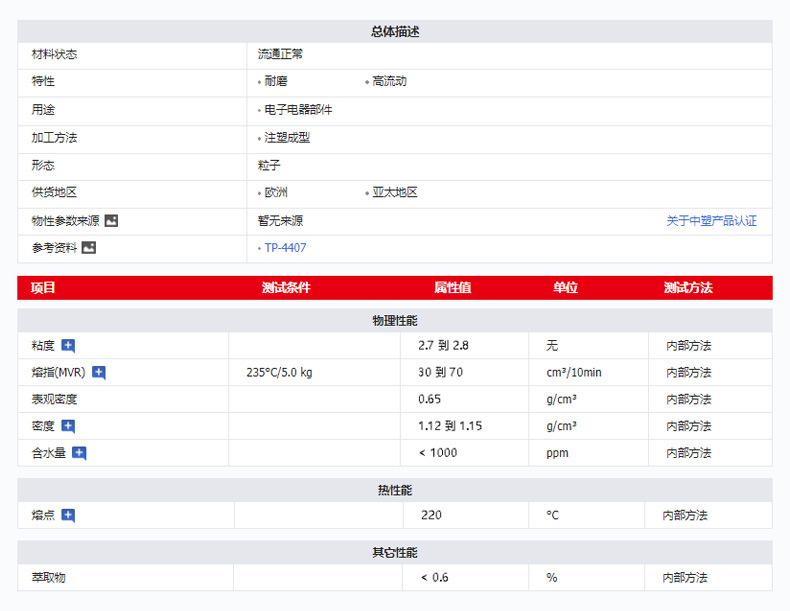The width and height of the screenshot is (790, 611).
Task: Collapse the 总体描述 section header
Action: tap(395, 32)
